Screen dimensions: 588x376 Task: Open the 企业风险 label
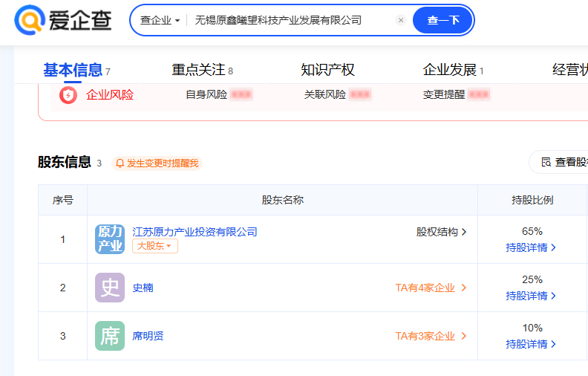(110, 94)
